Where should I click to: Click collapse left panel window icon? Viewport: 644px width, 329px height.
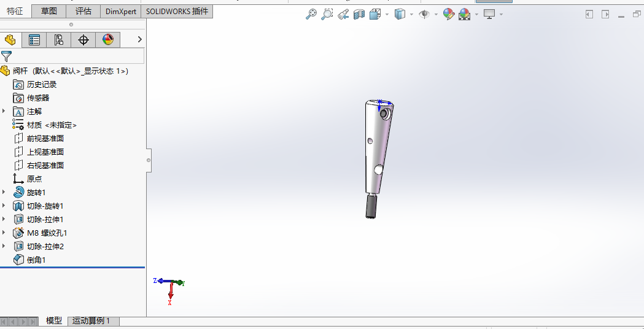pos(589,14)
